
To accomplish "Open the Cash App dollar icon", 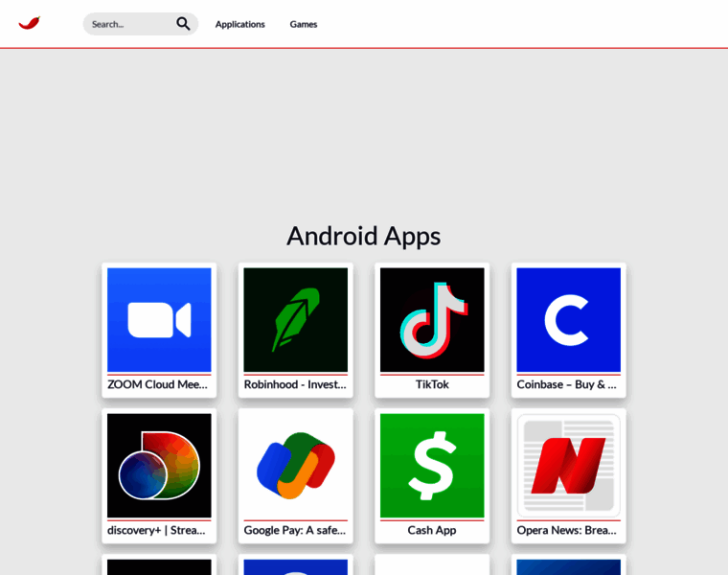I will [x=432, y=466].
